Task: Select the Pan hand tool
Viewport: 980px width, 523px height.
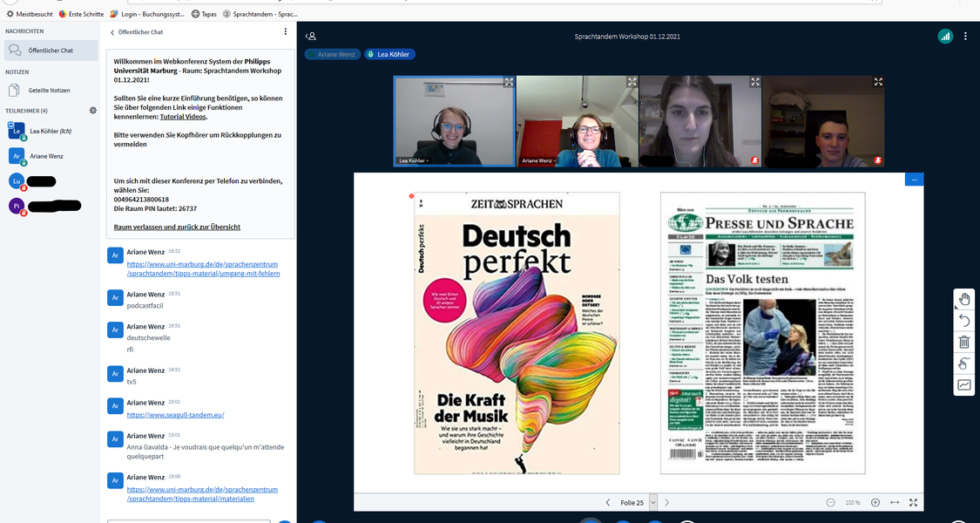Action: [x=963, y=299]
